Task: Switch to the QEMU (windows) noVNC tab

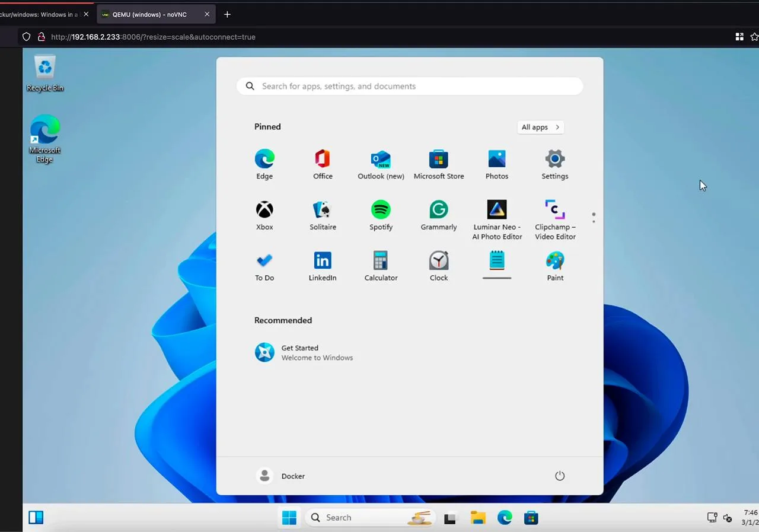Action: pyautogui.click(x=149, y=14)
